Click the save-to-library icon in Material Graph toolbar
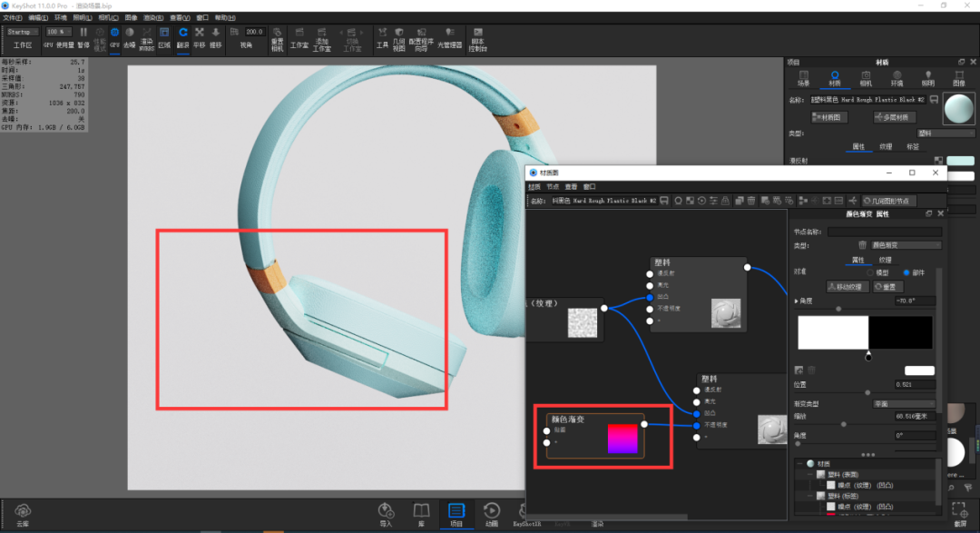 click(x=663, y=201)
